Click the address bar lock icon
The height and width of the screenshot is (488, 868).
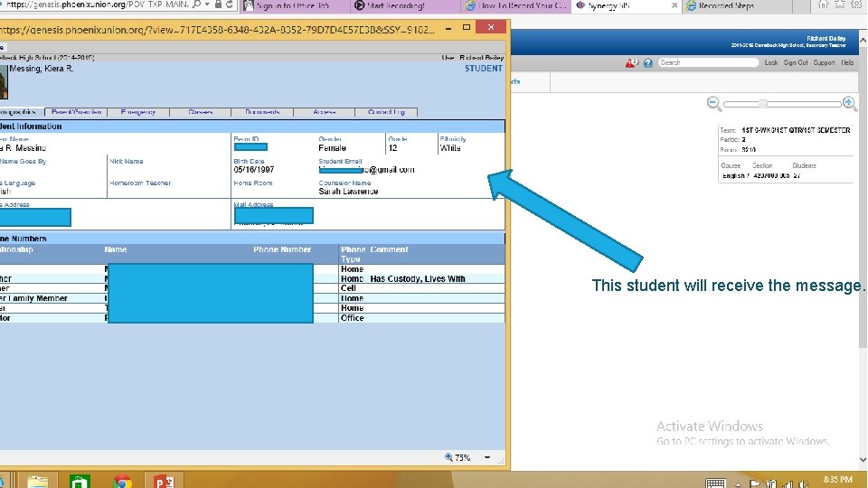218,5
